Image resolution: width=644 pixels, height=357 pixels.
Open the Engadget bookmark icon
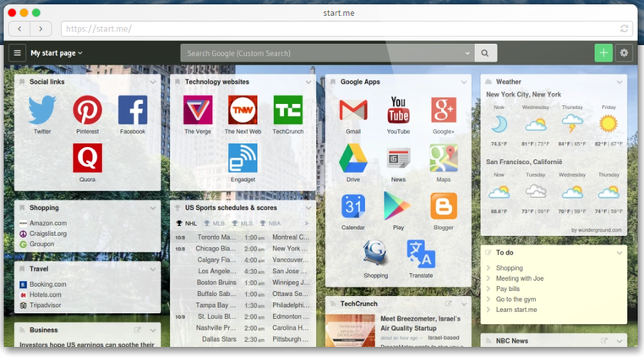pyautogui.click(x=243, y=158)
